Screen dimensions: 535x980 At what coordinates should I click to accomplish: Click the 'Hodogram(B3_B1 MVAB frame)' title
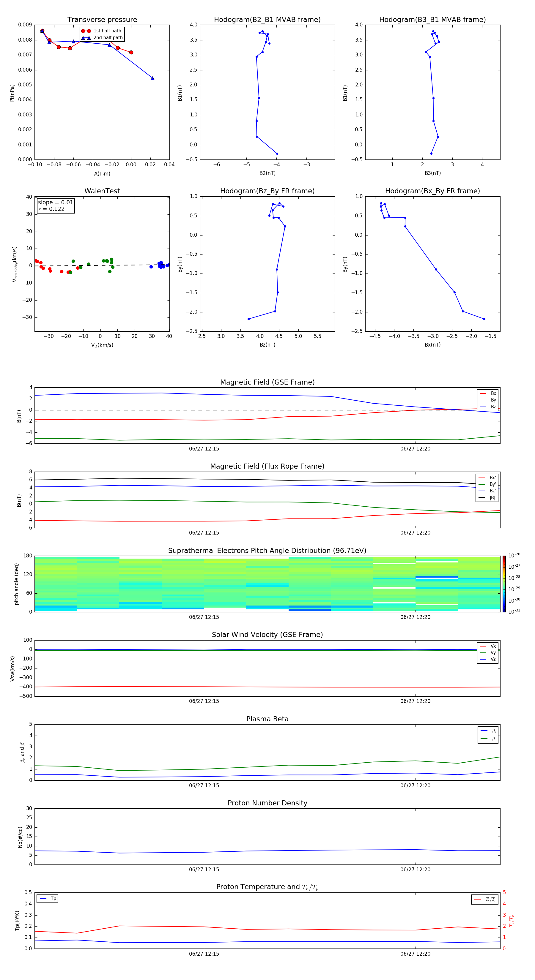click(432, 20)
